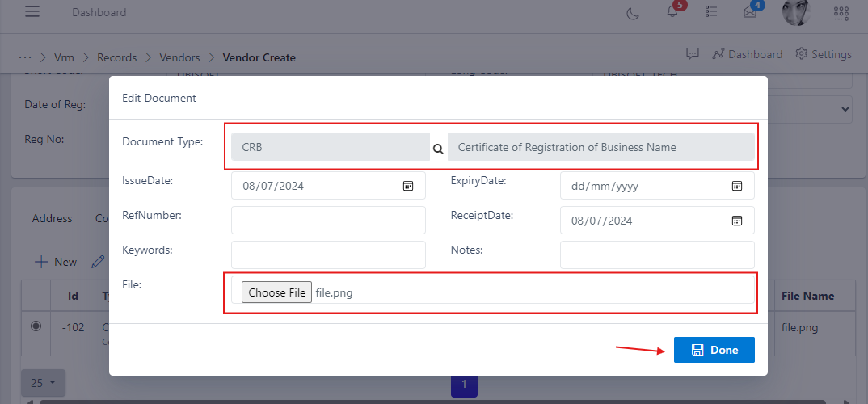Viewport: 868px width, 404px height.
Task: Click the RefNumber input field
Action: point(328,221)
